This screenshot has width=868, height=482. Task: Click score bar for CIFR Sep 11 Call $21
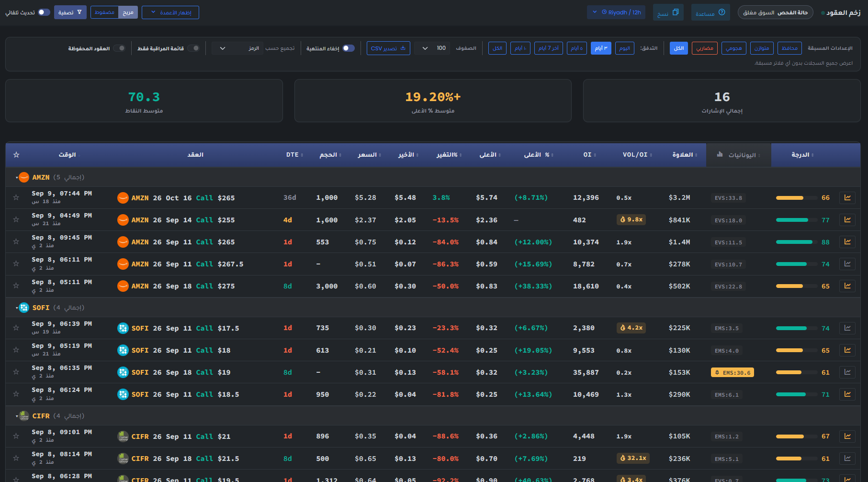(x=797, y=436)
